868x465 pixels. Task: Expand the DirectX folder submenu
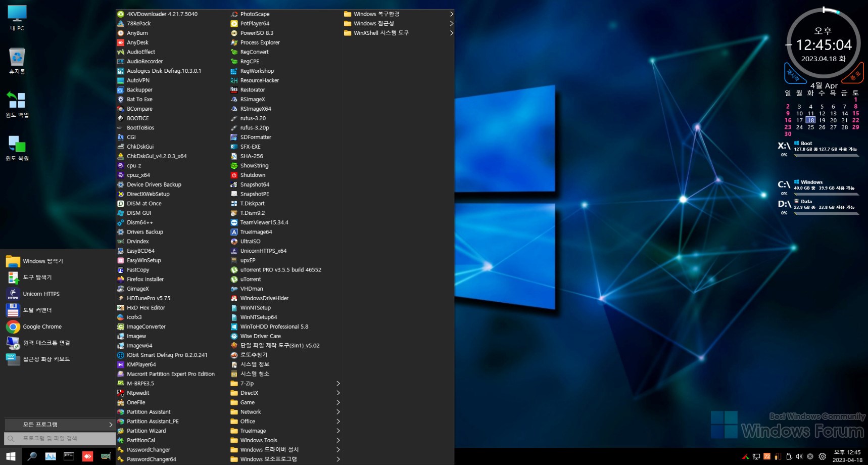click(285, 393)
